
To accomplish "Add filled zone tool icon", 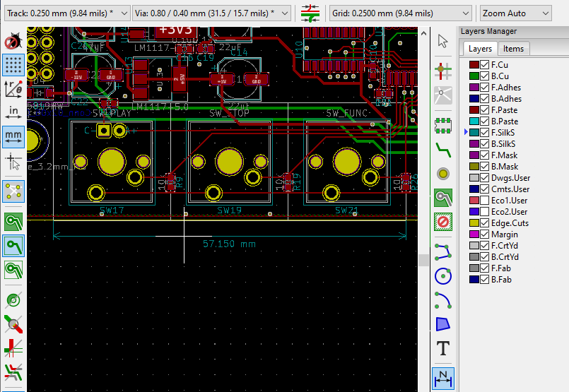I will (443, 198).
